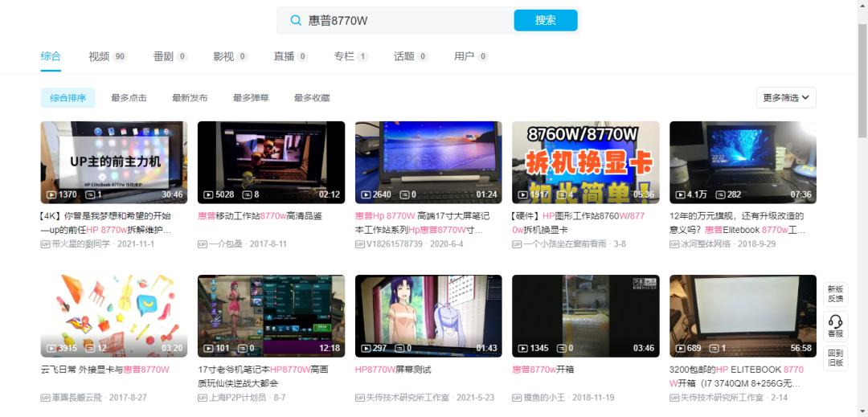Select the 综合 tab
This screenshot has height=417, width=868.
pos(51,56)
